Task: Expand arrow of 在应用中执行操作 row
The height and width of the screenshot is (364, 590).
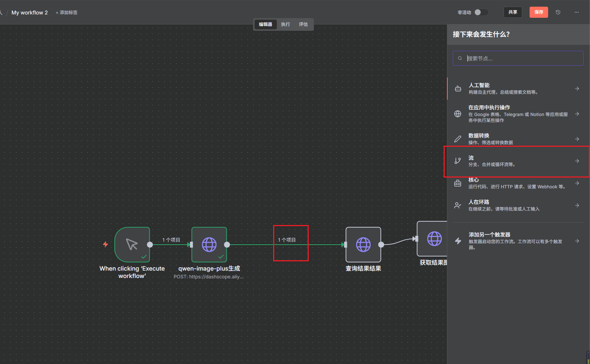Action: (x=577, y=114)
